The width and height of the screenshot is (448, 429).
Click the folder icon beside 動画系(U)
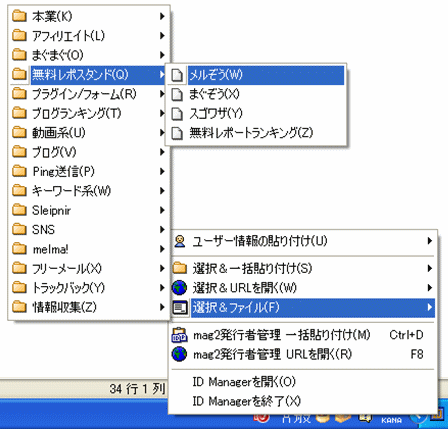coord(19,132)
